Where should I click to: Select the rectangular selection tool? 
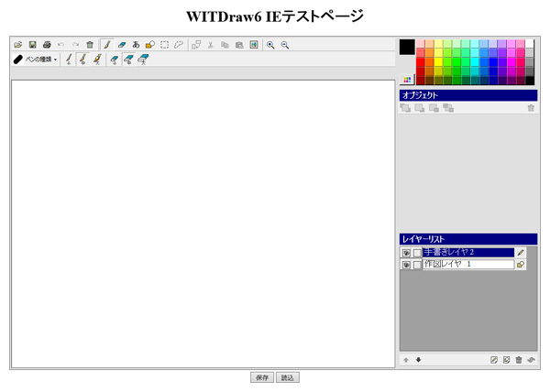[x=164, y=45]
